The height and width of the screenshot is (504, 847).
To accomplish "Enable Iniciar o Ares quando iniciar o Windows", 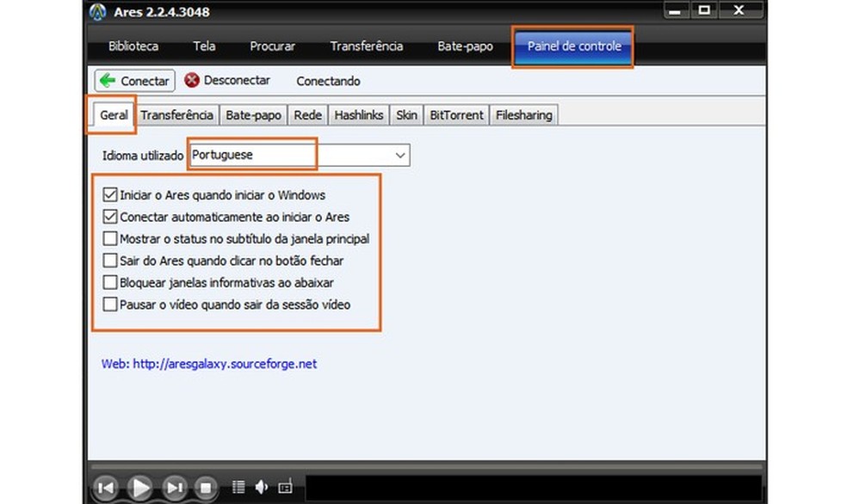I will coord(110,194).
